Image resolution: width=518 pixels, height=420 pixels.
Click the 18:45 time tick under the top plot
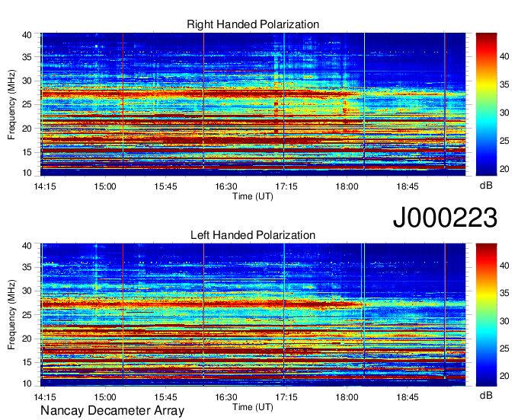pos(408,186)
